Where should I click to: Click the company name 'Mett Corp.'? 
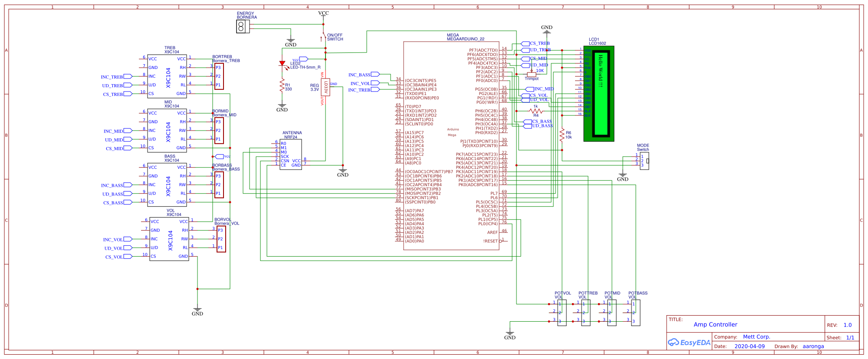pyautogui.click(x=756, y=336)
